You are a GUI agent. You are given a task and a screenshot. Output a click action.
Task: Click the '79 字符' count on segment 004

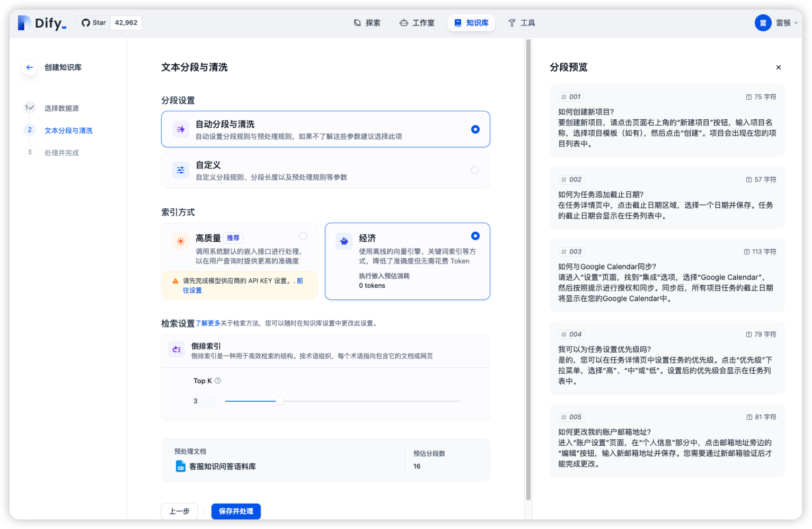tap(765, 334)
